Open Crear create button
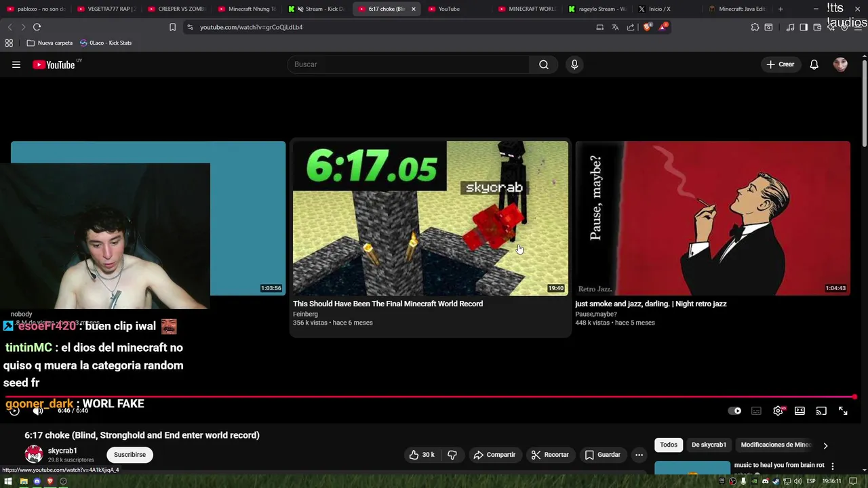868x488 pixels. 780,64
